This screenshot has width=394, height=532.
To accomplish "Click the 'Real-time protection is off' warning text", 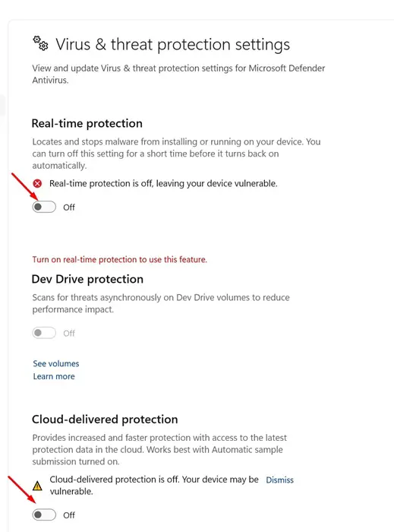I will 163,184.
